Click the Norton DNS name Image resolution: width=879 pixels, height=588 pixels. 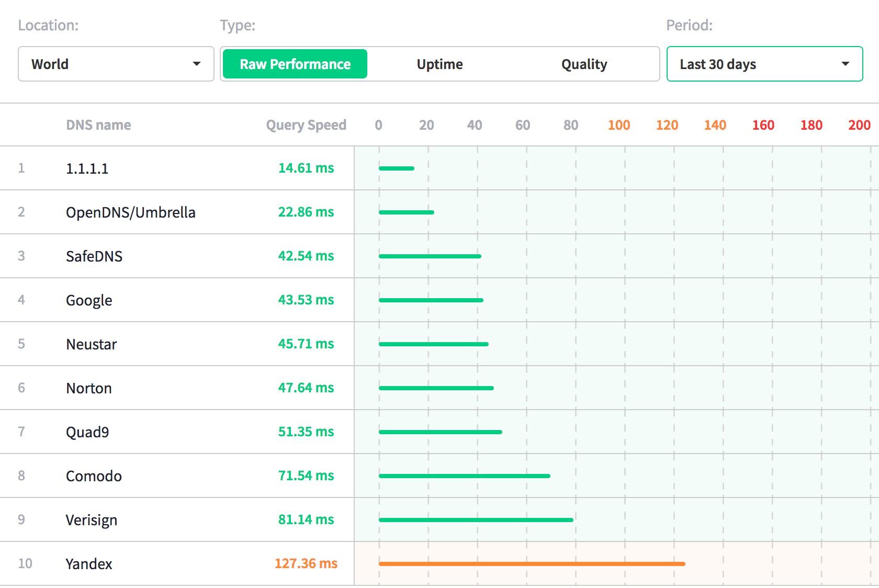(x=89, y=388)
